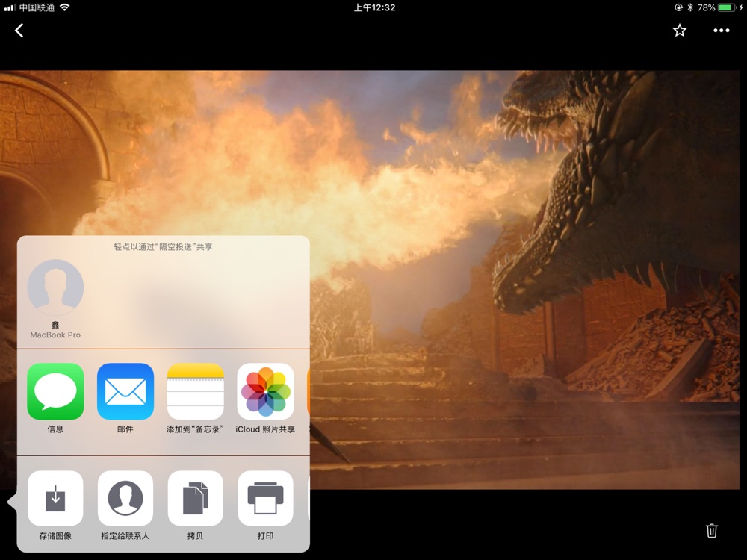AirDrop to 鑫 MacBook Pro avatar
Image resolution: width=747 pixels, height=560 pixels.
tap(55, 288)
